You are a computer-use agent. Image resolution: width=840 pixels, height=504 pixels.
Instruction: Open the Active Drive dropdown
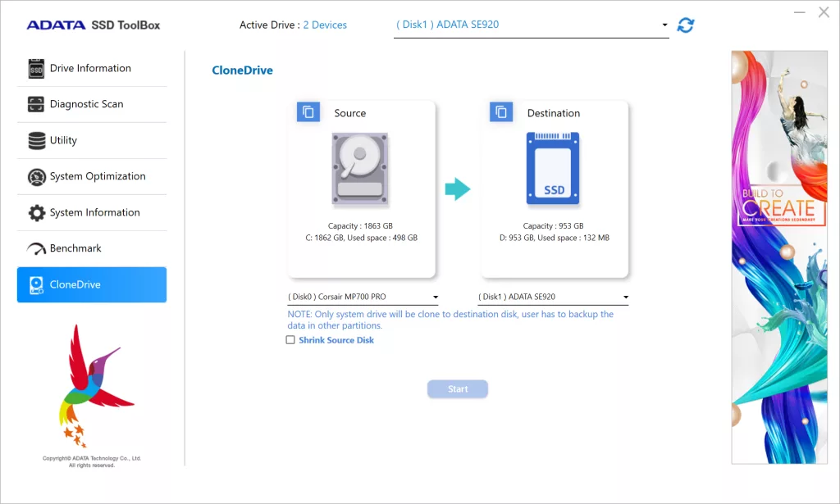click(x=531, y=25)
